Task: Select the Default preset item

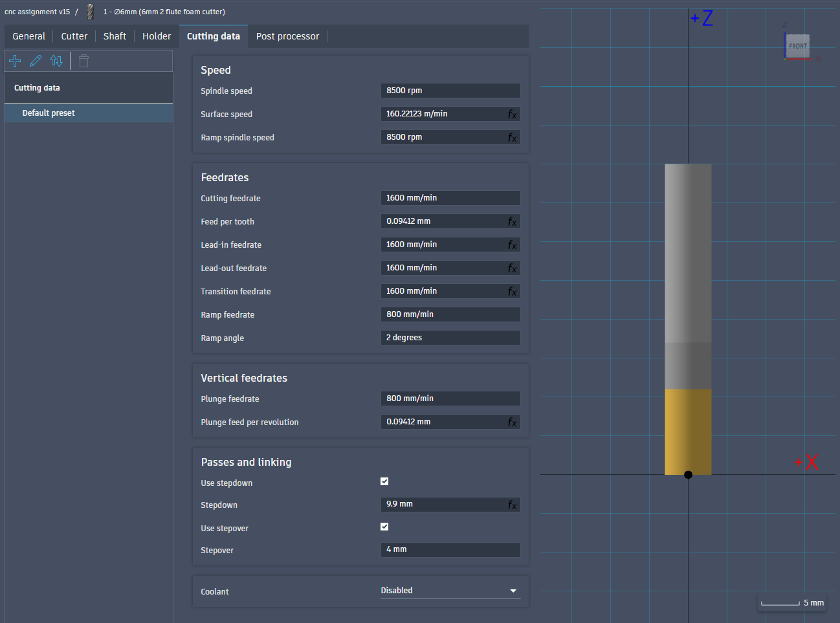Action: coord(49,113)
